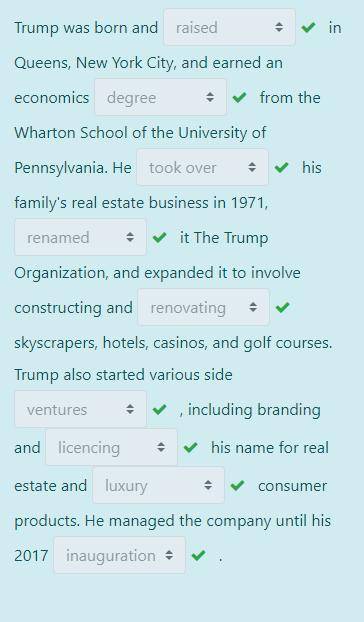Click green checkmark after 'licencing'
Screen dimensions: 364x622
[191, 447]
